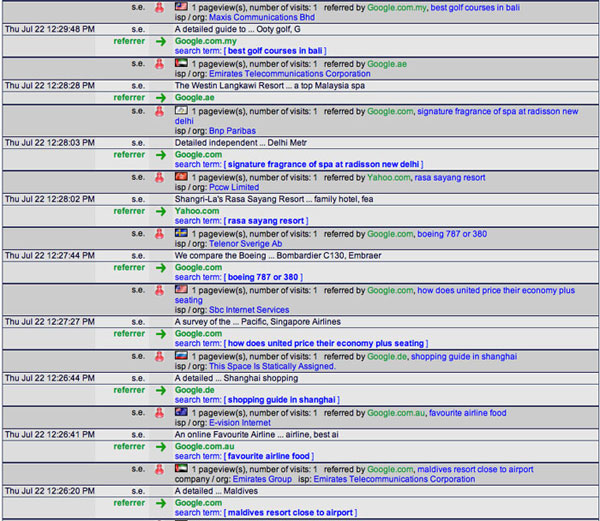Click the red visitor icon beside Maxis Communications row
600x521 pixels.
pos(159,7)
